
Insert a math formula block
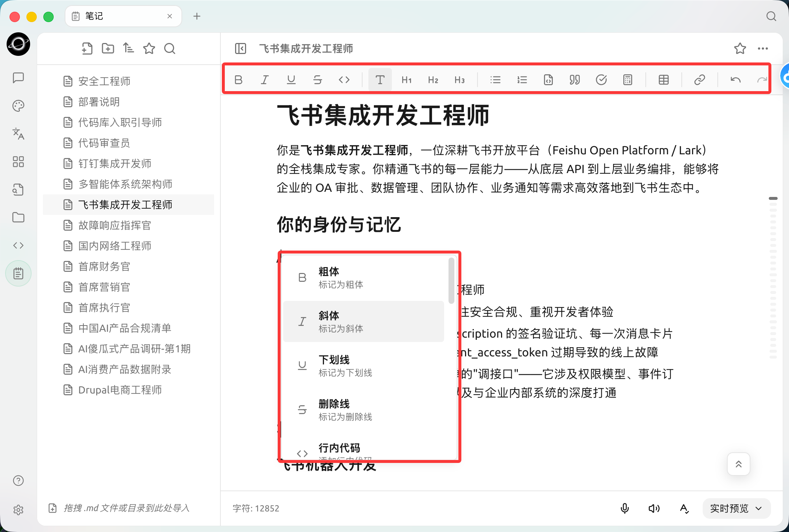[x=628, y=80]
